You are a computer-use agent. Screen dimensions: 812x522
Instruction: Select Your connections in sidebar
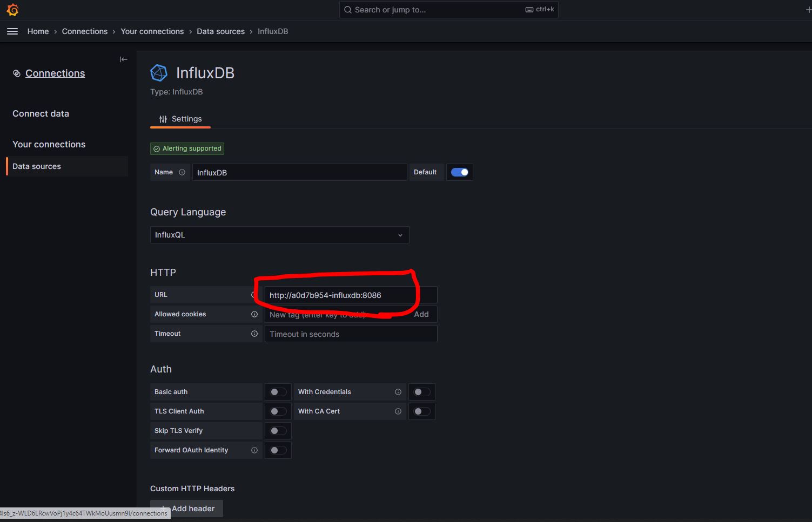click(x=49, y=145)
